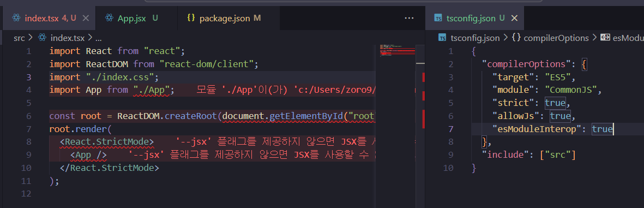Screen dimensions: 644x208
Task: Click the closing </React.StrictMode> tag
Action: coord(109,168)
